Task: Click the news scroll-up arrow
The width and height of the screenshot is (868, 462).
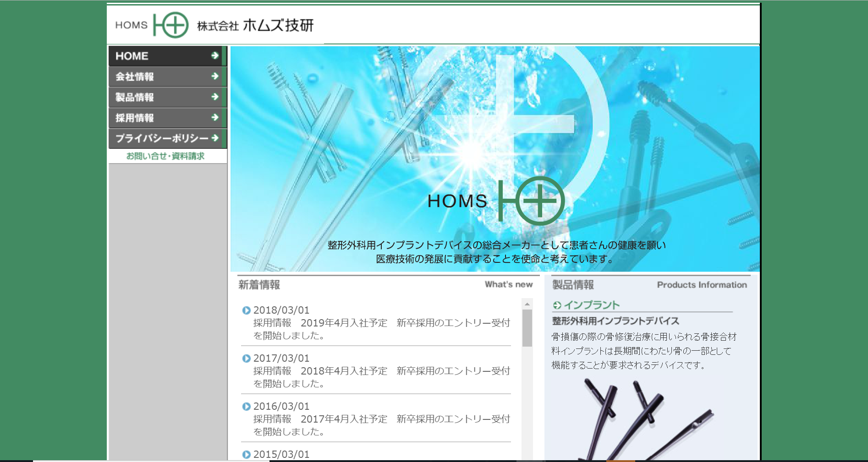Action: (527, 304)
